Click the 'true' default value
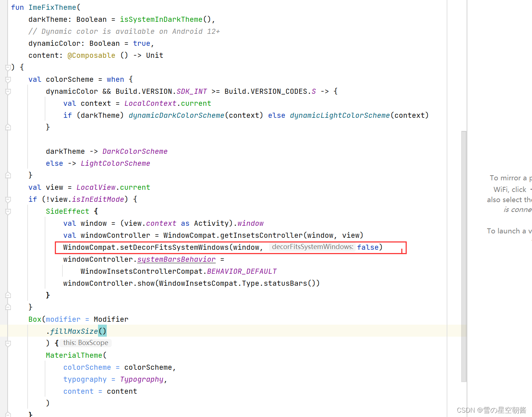The image size is (532, 417). tap(142, 43)
